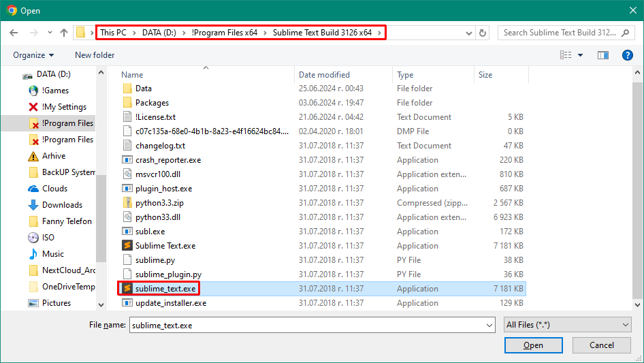Open NextCloud_Arc folder in sidebar
The image size is (644, 363).
click(68, 270)
